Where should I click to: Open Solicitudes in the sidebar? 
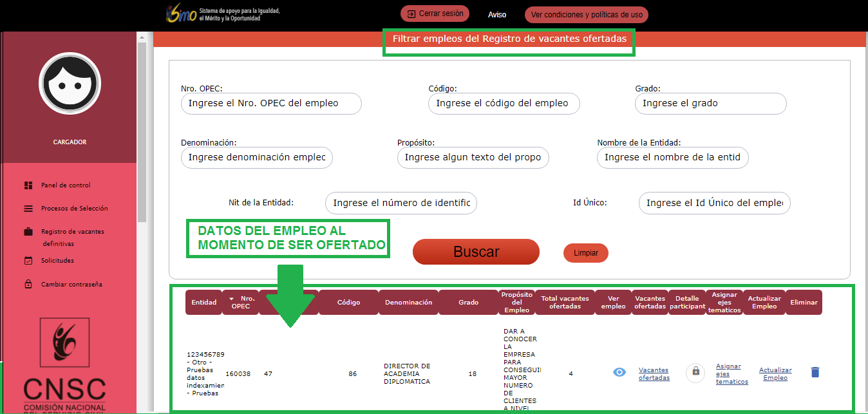pyautogui.click(x=57, y=261)
